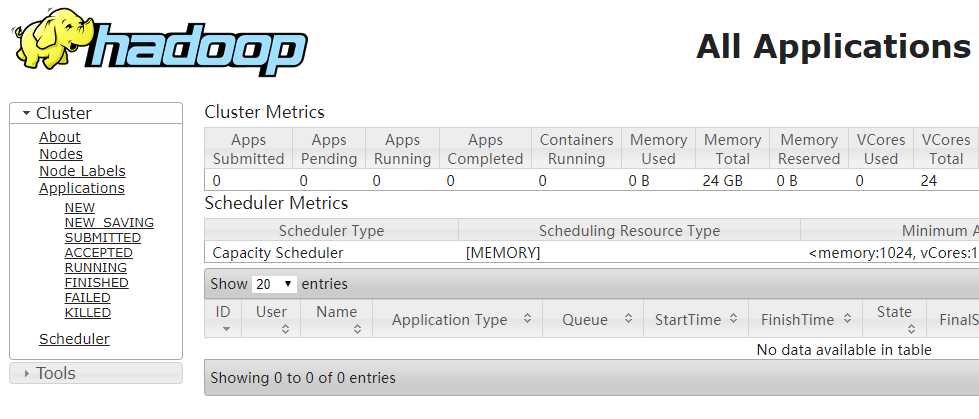
Task: Sort table by Queue column arrow
Action: [628, 320]
